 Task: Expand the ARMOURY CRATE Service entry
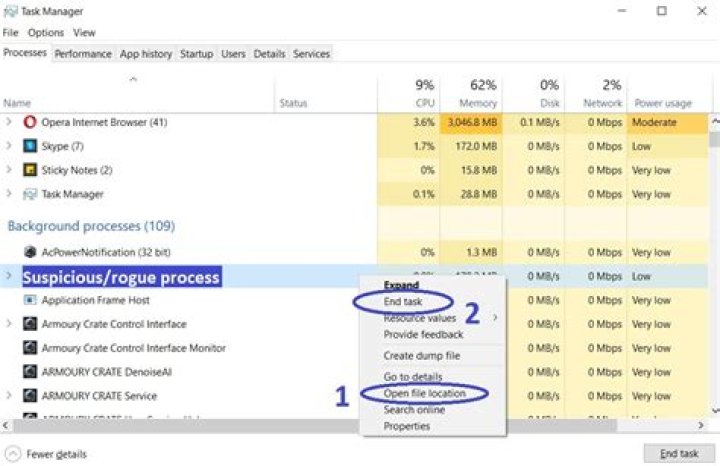[x=10, y=396]
